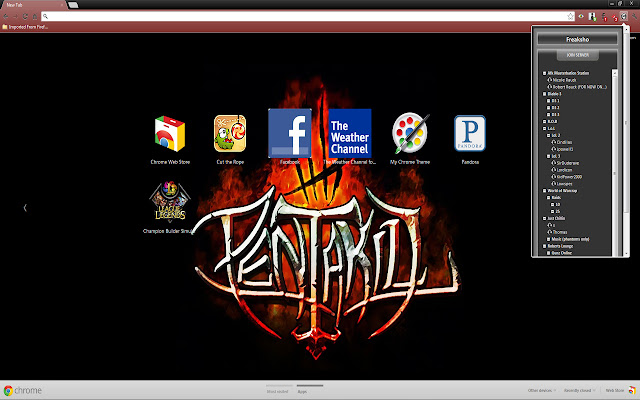
Task: Click the channel list scrollbar up arrow
Action: [615, 72]
